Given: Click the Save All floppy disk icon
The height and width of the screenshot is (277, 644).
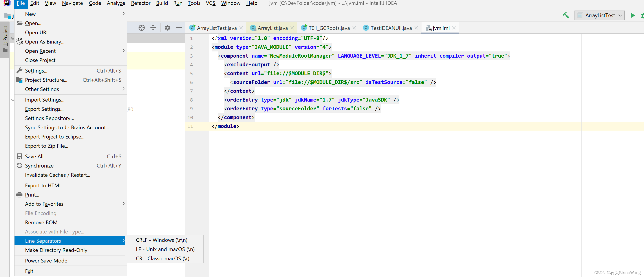Looking at the screenshot, I should [20, 156].
